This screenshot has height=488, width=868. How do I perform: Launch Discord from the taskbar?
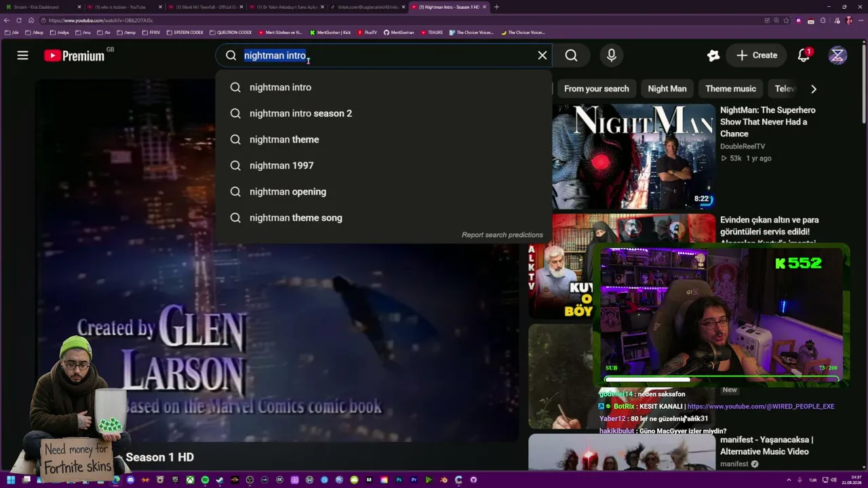click(131, 480)
